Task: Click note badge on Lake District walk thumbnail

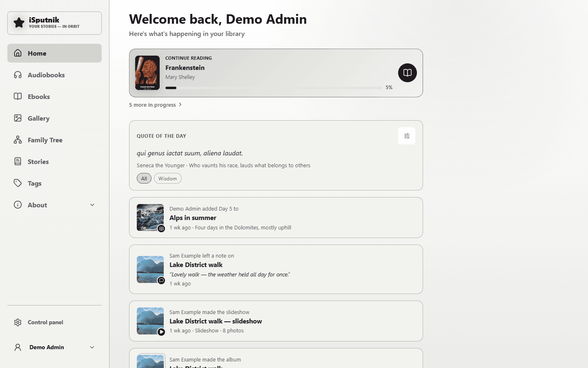Action: pos(161,280)
